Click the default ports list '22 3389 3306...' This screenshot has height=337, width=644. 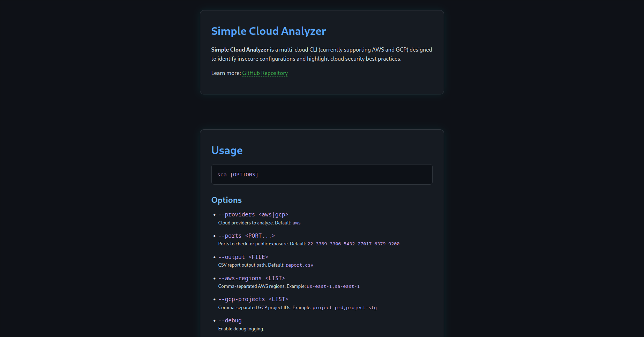tap(353, 244)
